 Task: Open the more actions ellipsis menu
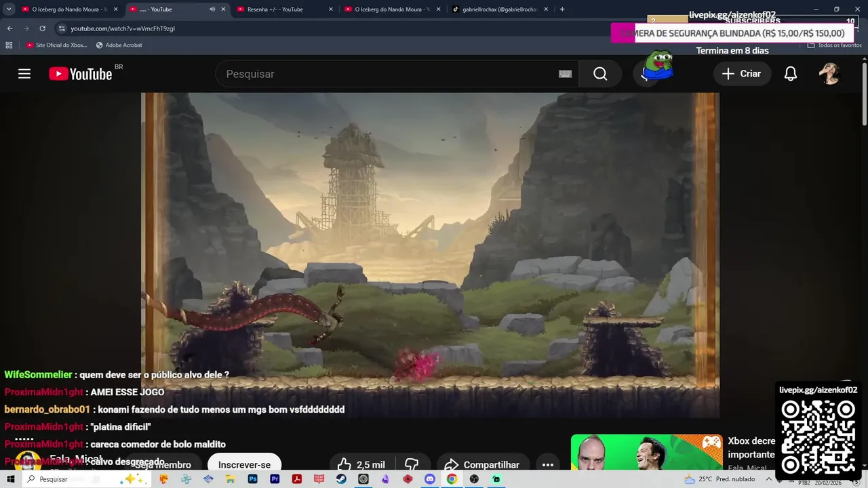[x=548, y=464]
